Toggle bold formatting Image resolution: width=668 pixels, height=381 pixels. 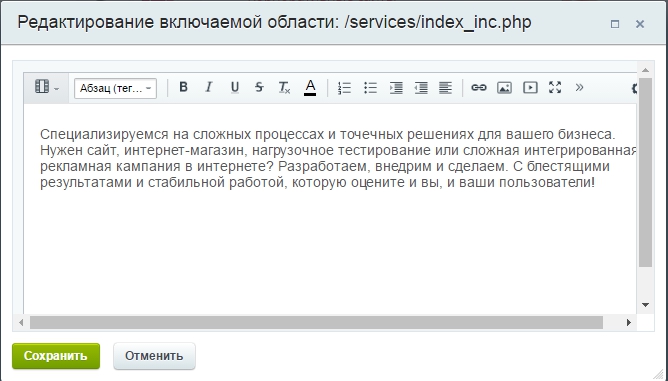[183, 87]
